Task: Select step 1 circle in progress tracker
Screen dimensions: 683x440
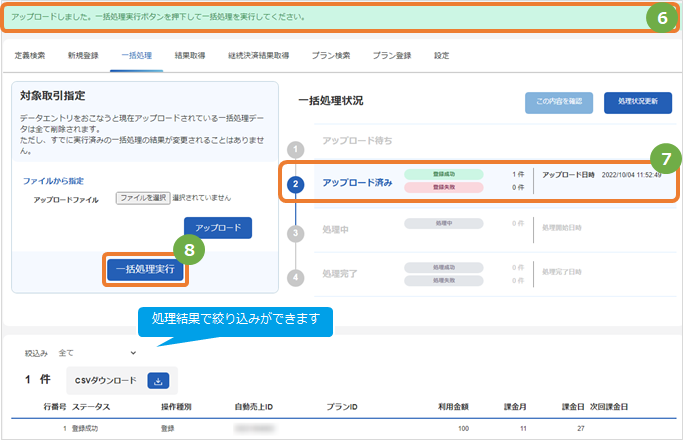Action: click(295, 150)
